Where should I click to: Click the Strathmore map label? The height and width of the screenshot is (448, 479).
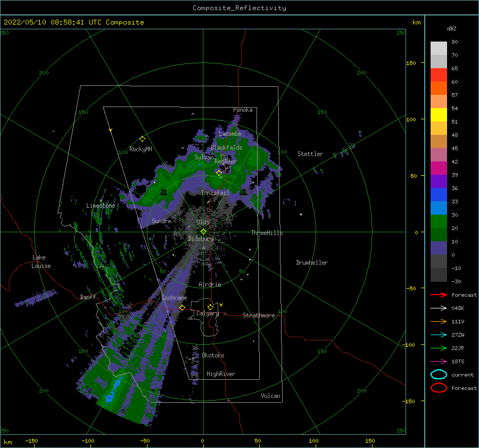tap(259, 315)
